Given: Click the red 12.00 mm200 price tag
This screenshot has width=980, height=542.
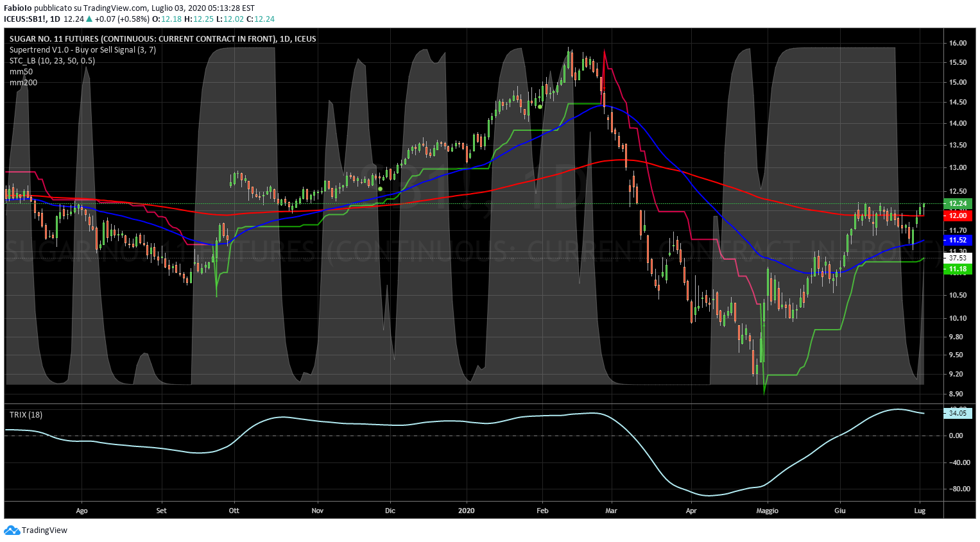Looking at the screenshot, I should coord(958,216).
